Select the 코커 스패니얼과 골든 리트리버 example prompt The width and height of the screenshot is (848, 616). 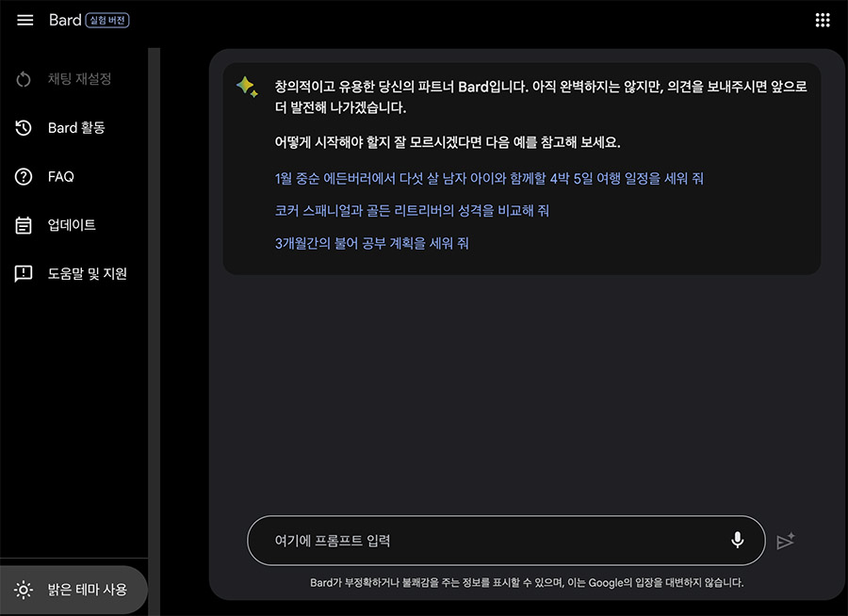pyautogui.click(x=412, y=210)
